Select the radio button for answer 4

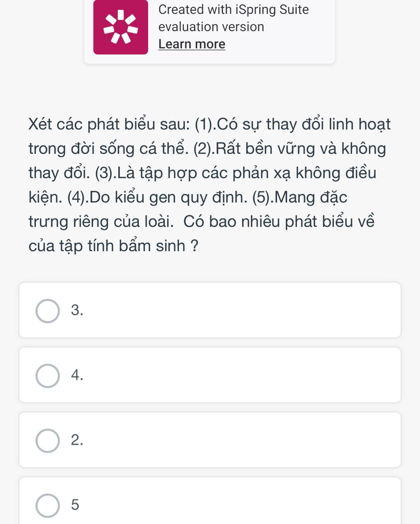click(x=48, y=376)
